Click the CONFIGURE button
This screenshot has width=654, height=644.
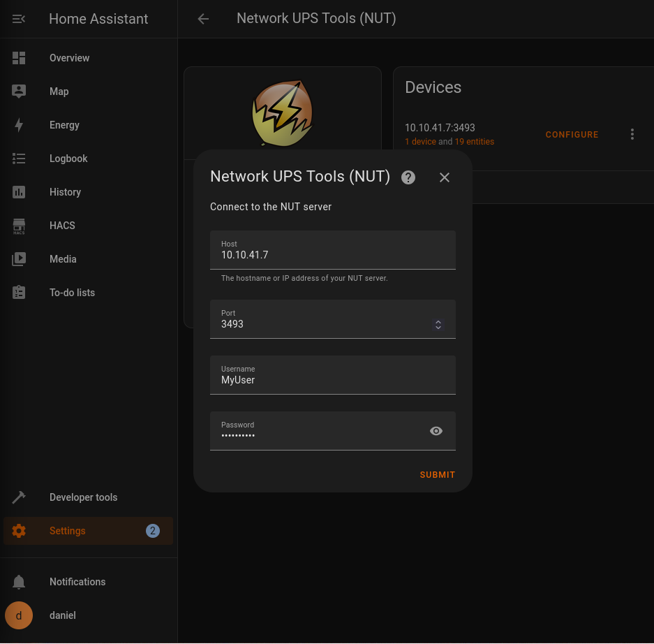(572, 134)
